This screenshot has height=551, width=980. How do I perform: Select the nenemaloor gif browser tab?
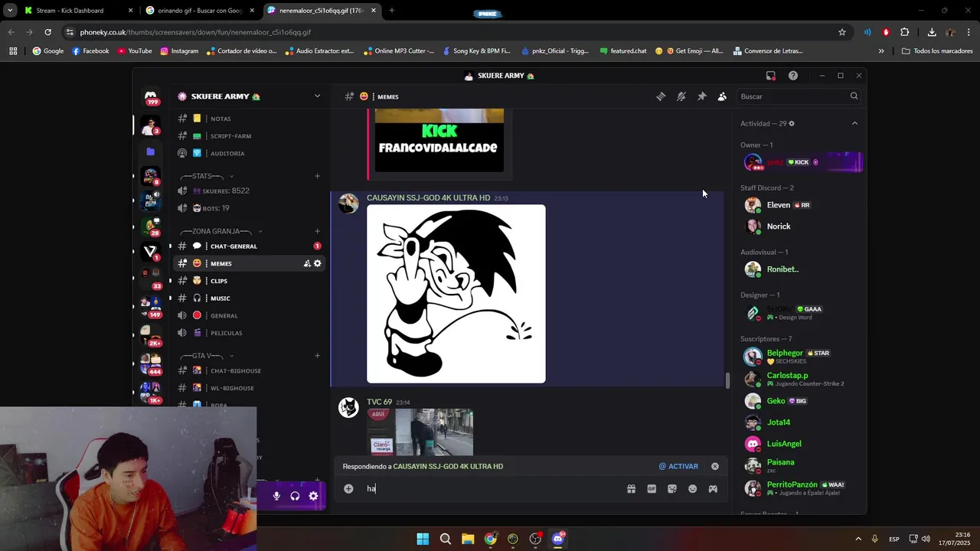(x=323, y=11)
